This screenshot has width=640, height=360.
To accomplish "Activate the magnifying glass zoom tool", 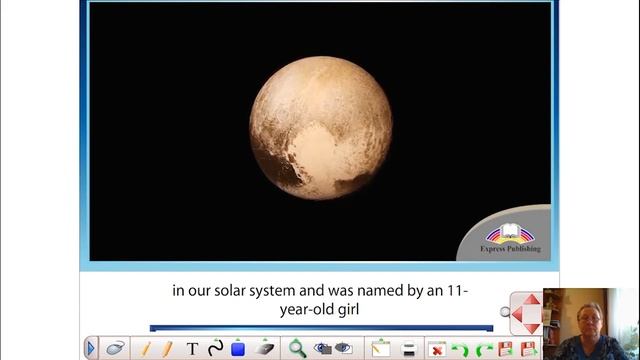I will click(x=297, y=349).
